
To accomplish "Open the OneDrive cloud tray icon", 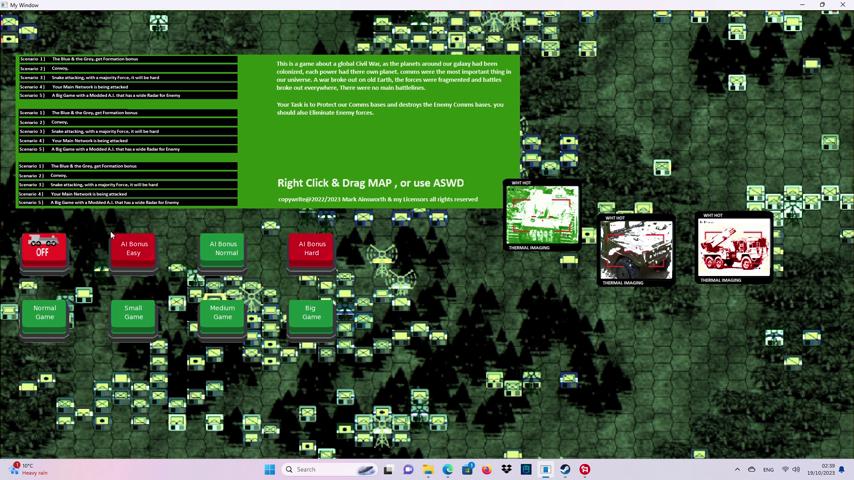I will tap(752, 469).
